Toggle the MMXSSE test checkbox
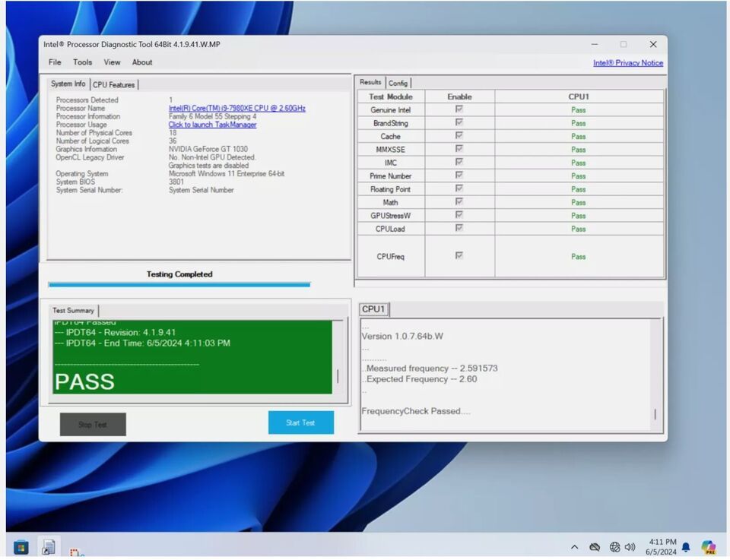The image size is (730, 560). pyautogui.click(x=459, y=149)
